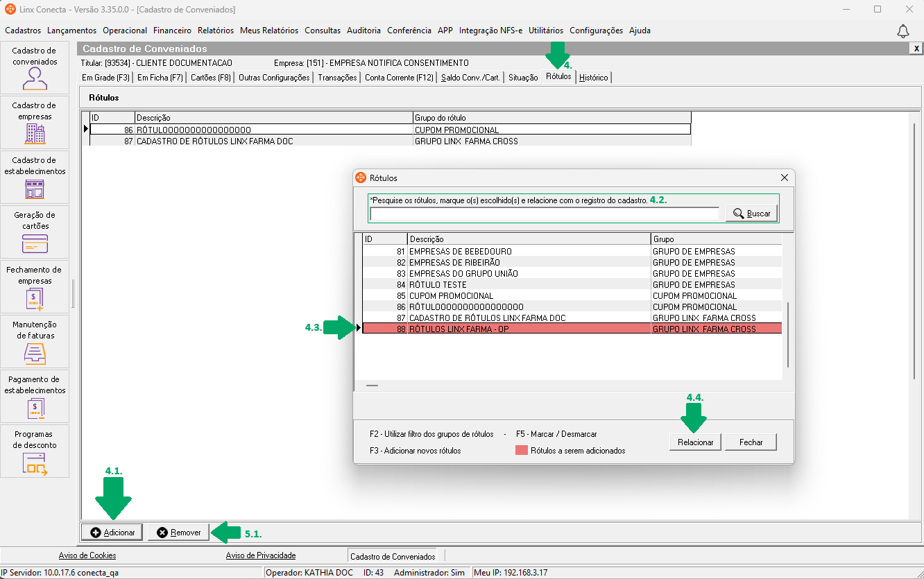Screen dimensions: 924x579
Task: Click the Remover button
Action: point(178,533)
